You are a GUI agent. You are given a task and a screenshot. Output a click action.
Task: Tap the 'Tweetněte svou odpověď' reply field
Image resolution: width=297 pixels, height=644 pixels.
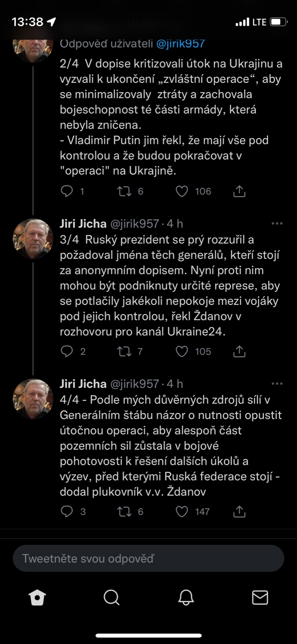pyautogui.click(x=148, y=558)
